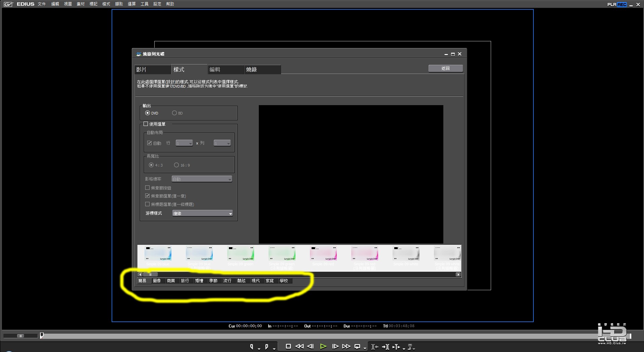644x352 pixels.
Task: Click the Fast Forward double-arrow button
Action: point(346,346)
